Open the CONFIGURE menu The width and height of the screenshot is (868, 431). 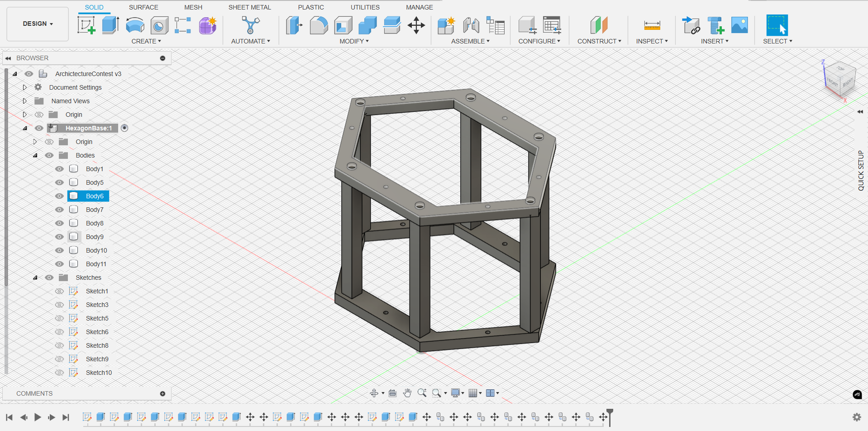pyautogui.click(x=539, y=41)
